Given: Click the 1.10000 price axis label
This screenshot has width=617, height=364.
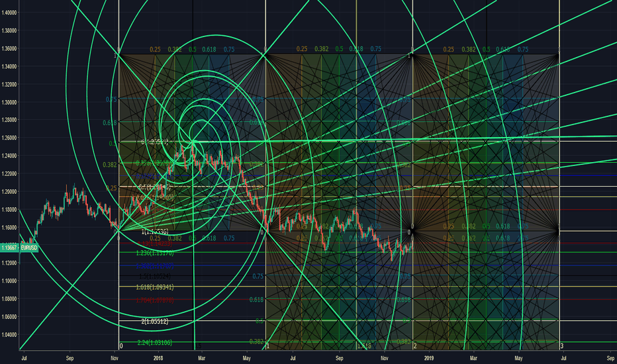Looking at the screenshot, I should (x=9, y=281).
